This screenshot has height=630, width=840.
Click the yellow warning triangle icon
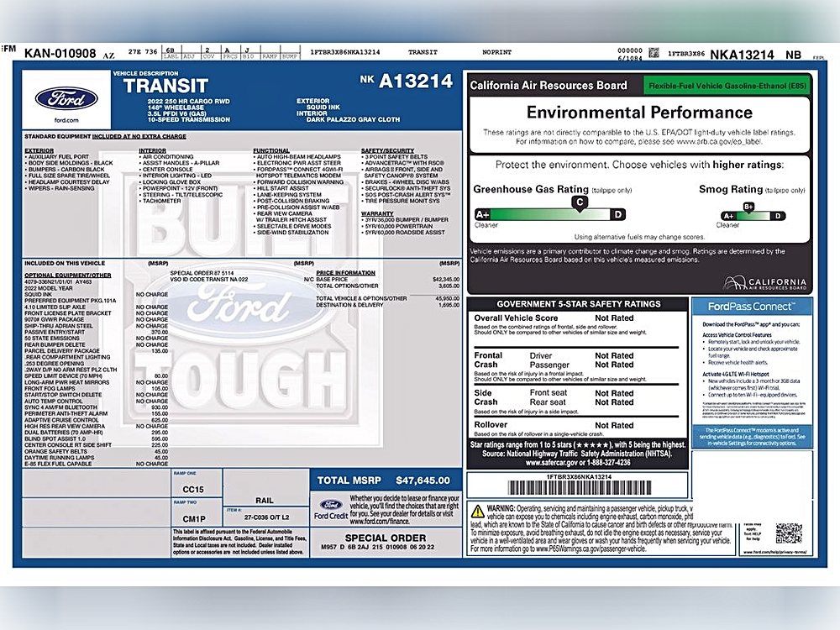(x=477, y=511)
